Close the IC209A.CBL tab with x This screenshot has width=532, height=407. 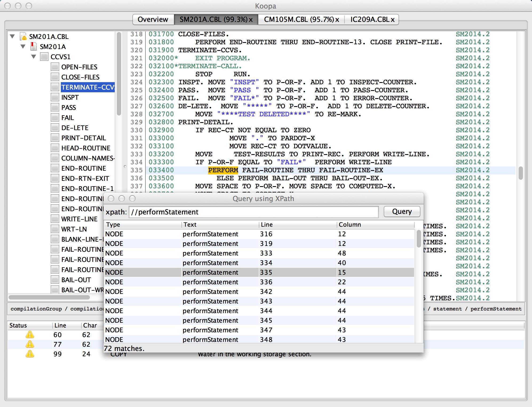pos(392,20)
